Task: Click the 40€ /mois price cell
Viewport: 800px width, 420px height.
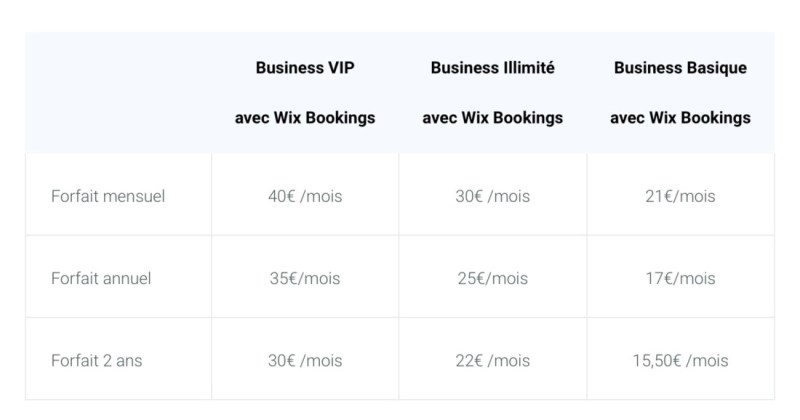Action: pyautogui.click(x=305, y=196)
